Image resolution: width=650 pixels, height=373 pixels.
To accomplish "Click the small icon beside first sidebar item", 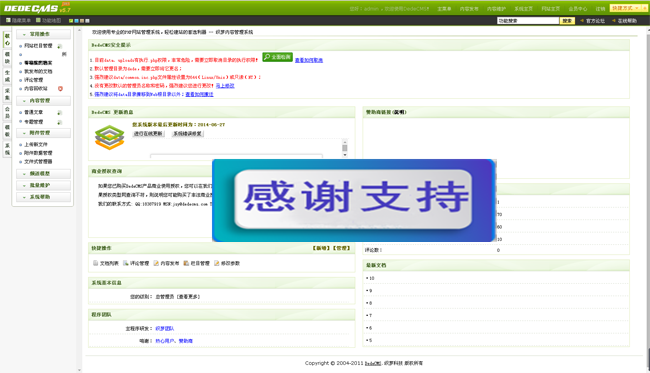I will pyautogui.click(x=60, y=46).
